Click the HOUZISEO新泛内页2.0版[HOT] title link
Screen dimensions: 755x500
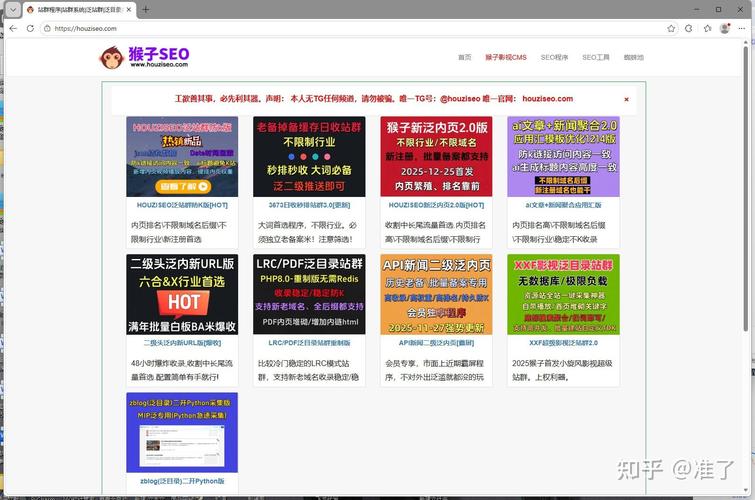pyautogui.click(x=436, y=205)
